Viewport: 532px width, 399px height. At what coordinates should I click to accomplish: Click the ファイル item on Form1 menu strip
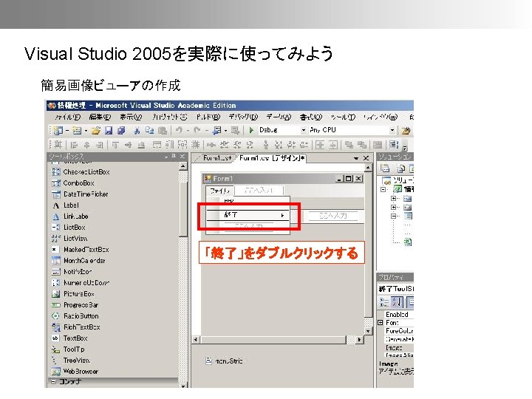(220, 191)
